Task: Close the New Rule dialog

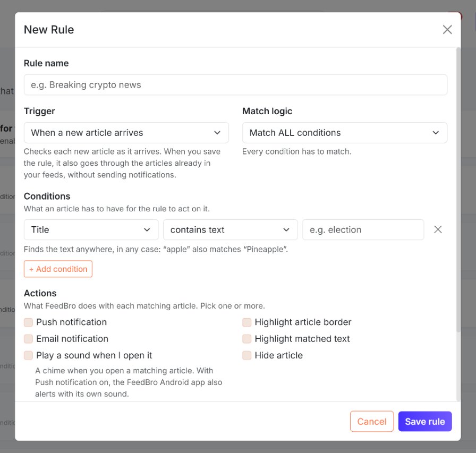Action: point(447,30)
